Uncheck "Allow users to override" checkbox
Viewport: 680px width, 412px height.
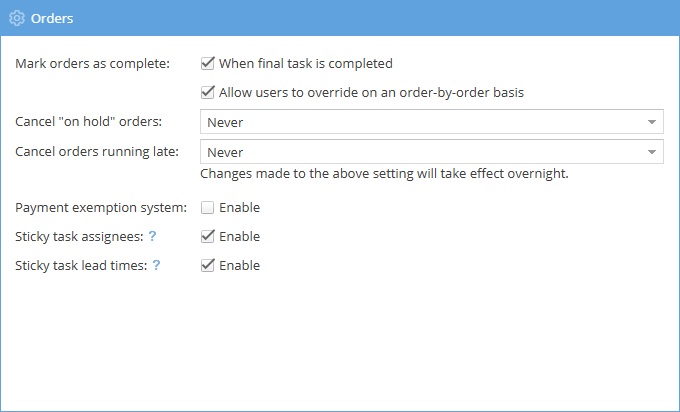pyautogui.click(x=208, y=92)
